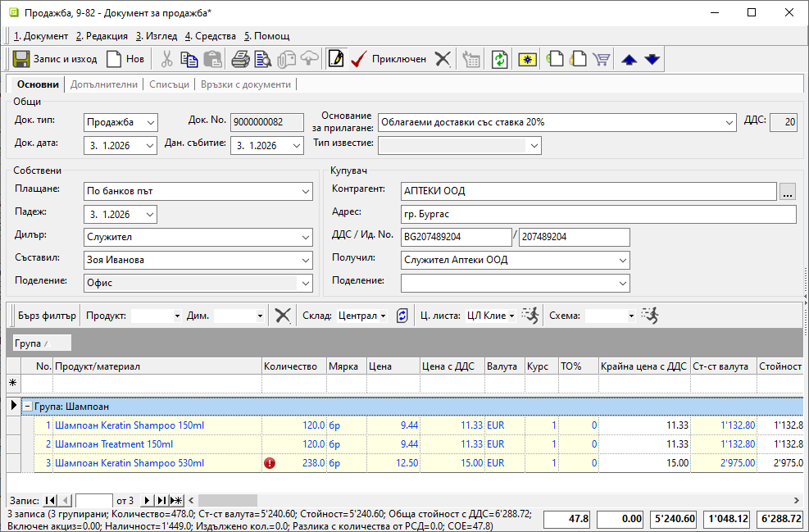The width and height of the screenshot is (809, 532).
Task: Open the Склад Централ dropdown
Action: (x=383, y=316)
